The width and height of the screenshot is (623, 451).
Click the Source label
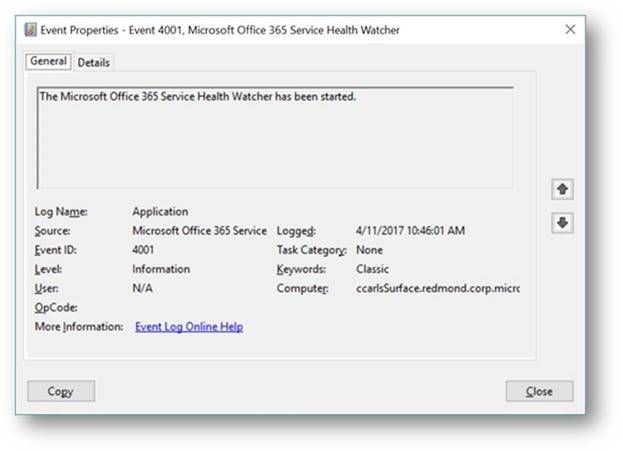point(52,230)
